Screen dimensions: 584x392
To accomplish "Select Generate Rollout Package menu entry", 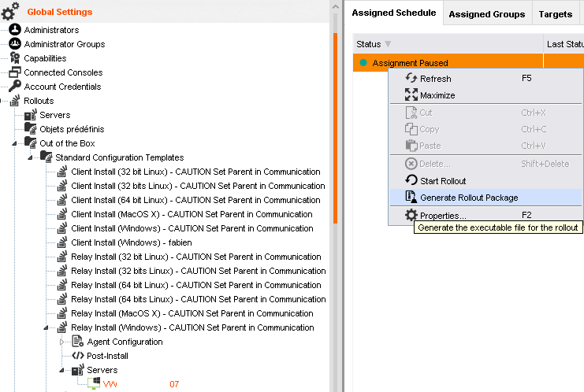I will (x=485, y=198).
